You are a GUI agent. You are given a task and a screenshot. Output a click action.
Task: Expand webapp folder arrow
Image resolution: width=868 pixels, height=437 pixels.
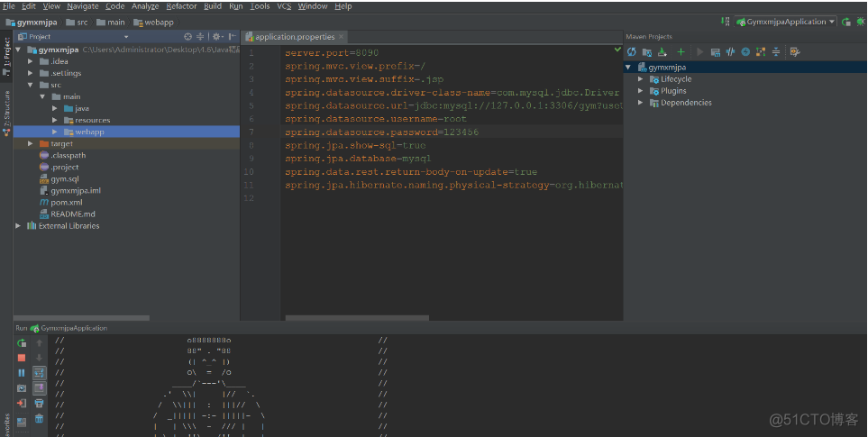55,132
